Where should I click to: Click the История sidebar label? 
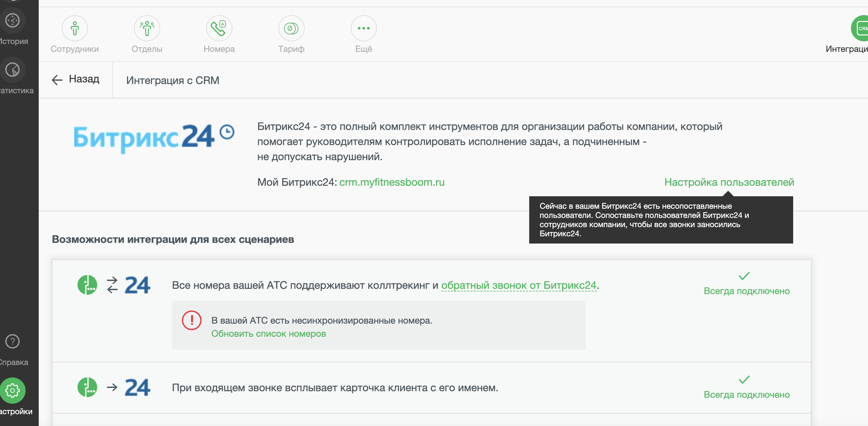(x=14, y=41)
